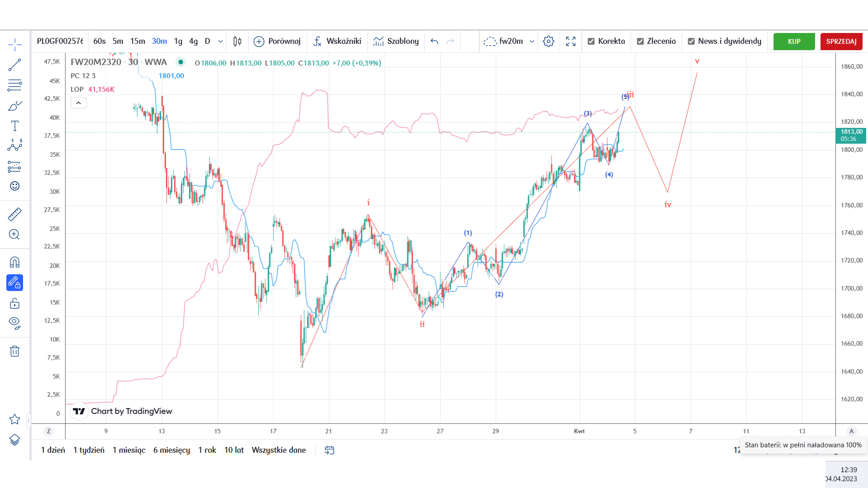
Task: Click the PLOGF00257 symbol search field
Action: [x=60, y=41]
